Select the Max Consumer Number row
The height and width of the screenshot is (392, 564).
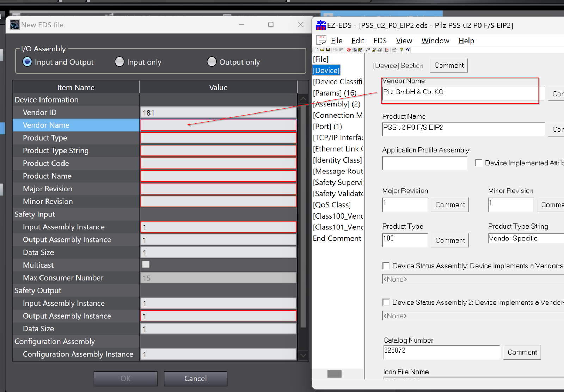tap(76, 278)
